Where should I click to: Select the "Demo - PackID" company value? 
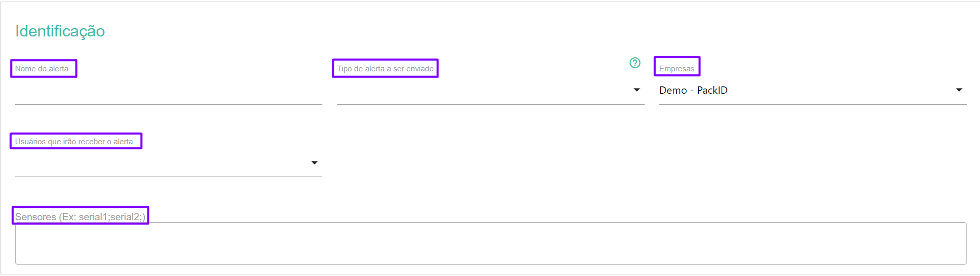coord(693,91)
